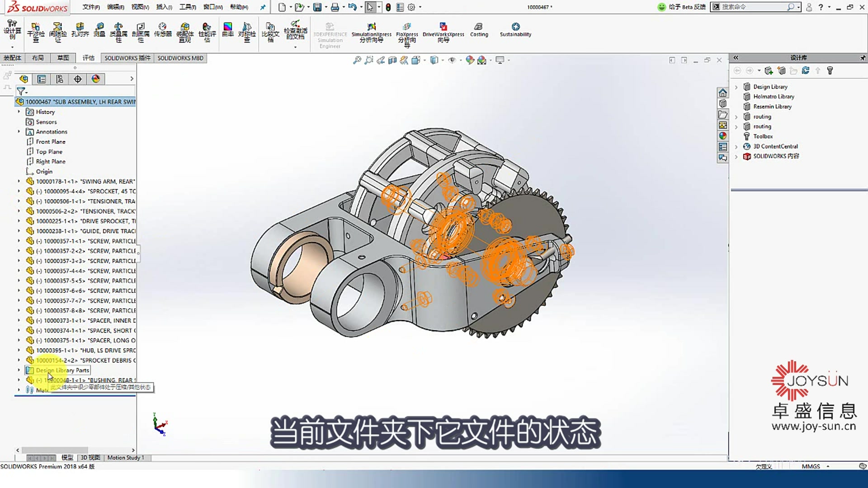Launch FloXpress analysis wizard

tap(407, 34)
